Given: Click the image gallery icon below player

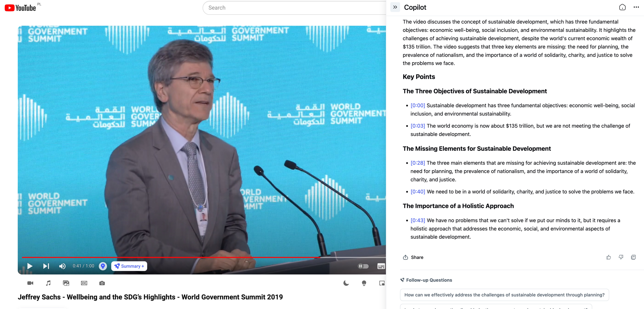Looking at the screenshot, I should tap(66, 283).
